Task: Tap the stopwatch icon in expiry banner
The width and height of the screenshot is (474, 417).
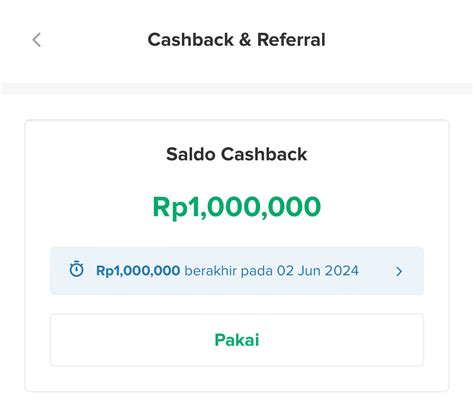Action: point(76,269)
